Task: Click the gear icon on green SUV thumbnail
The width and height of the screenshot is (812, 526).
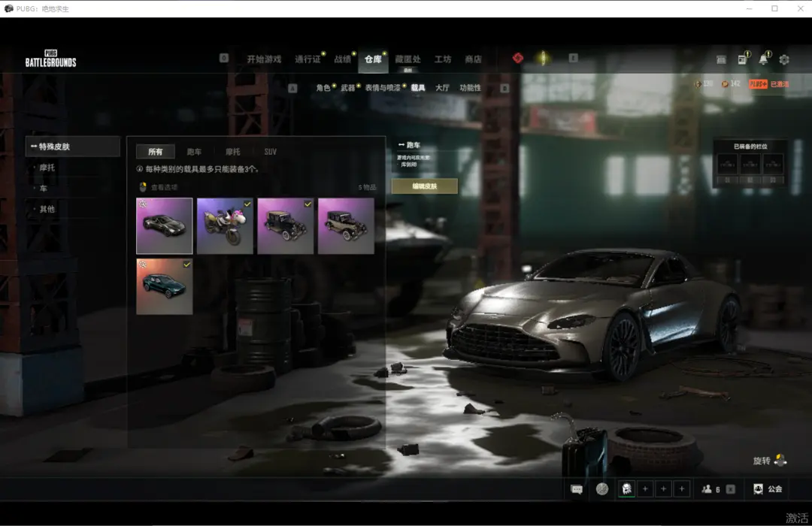Action: point(142,265)
